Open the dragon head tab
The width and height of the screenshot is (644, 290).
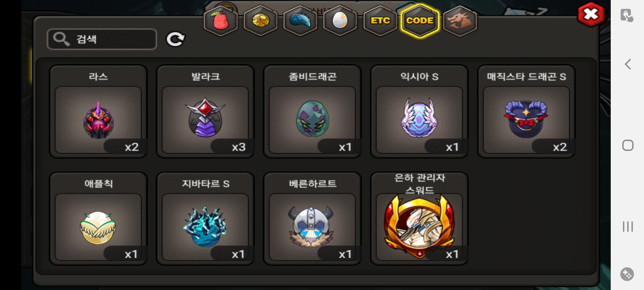460,21
